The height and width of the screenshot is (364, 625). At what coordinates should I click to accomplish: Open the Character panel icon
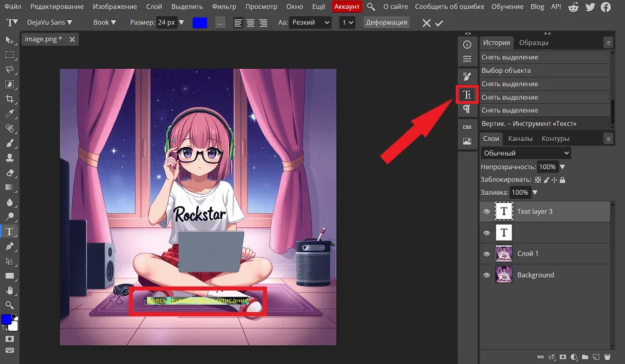[467, 95]
